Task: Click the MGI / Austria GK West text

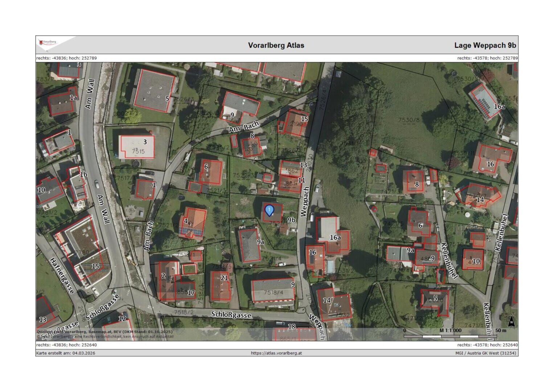Action: pos(486,353)
